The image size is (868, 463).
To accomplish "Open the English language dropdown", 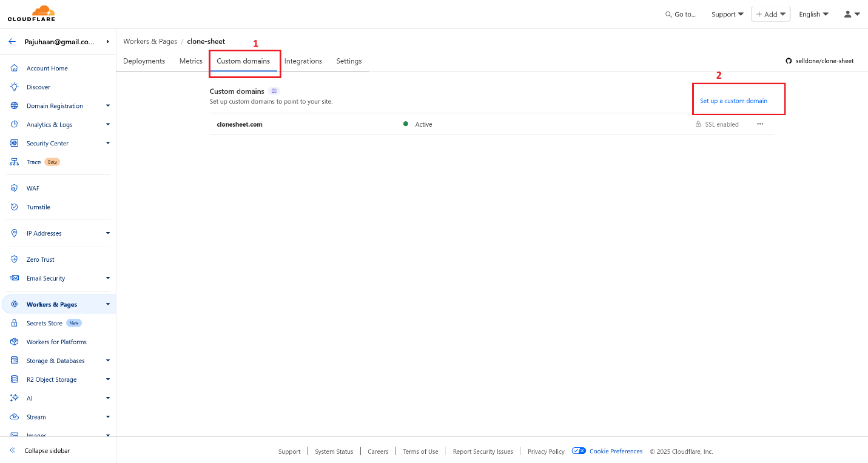I will [814, 15].
